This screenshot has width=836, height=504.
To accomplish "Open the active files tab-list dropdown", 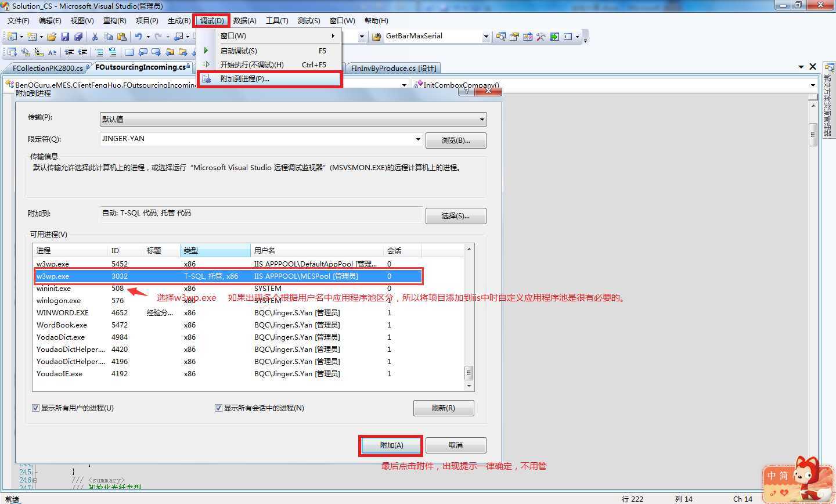I will (x=801, y=67).
